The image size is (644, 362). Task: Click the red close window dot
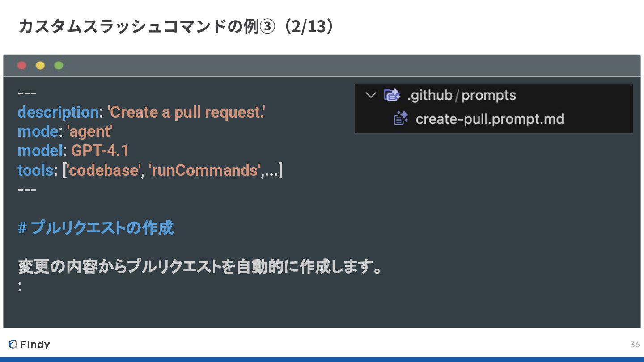coord(22,66)
